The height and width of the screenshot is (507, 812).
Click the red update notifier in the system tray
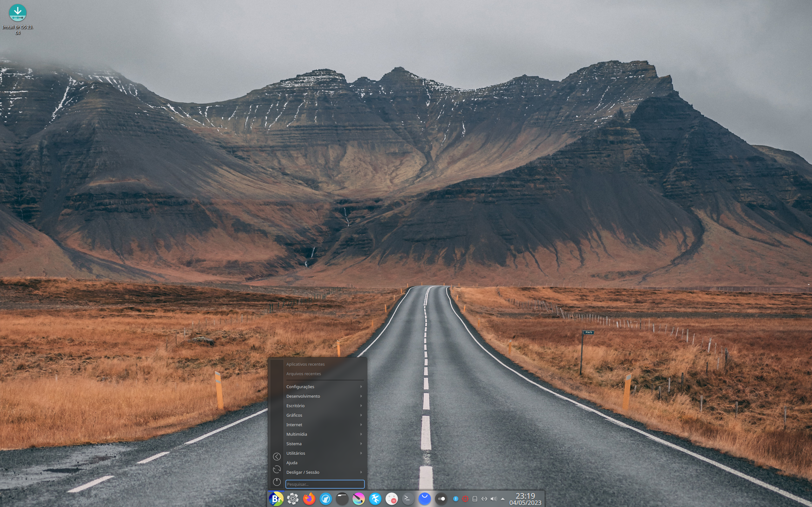(466, 499)
